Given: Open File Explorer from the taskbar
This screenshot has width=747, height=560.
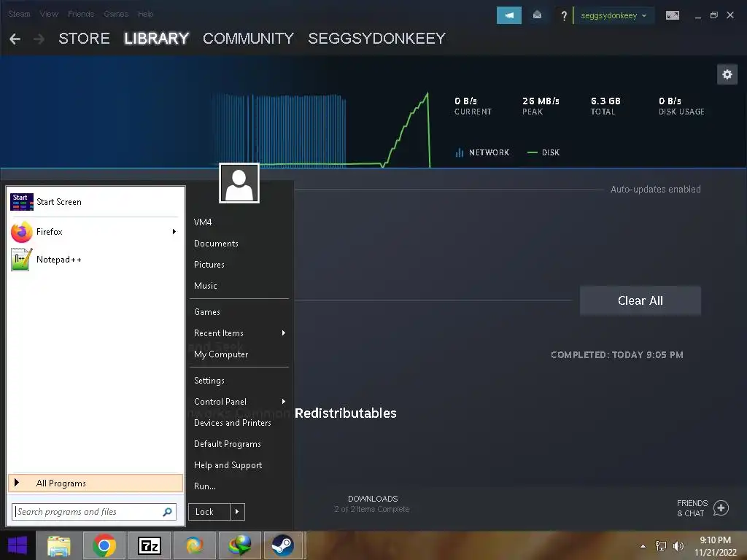Looking at the screenshot, I should [58, 545].
